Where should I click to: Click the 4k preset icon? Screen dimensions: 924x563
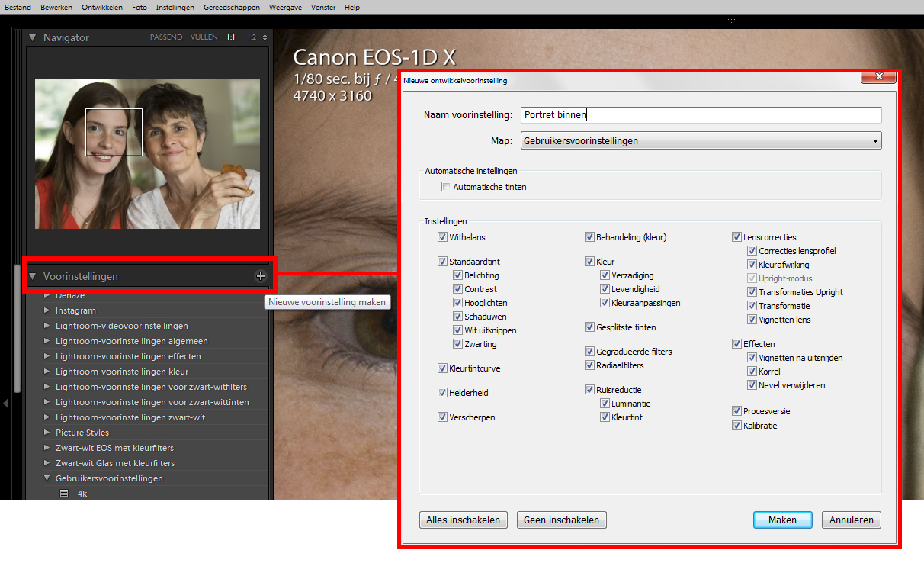pos(64,494)
